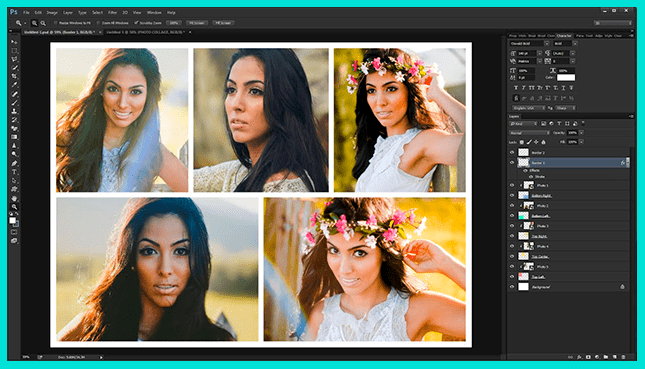Open the font style Bold dropdown
645x369 pixels.
[566, 44]
